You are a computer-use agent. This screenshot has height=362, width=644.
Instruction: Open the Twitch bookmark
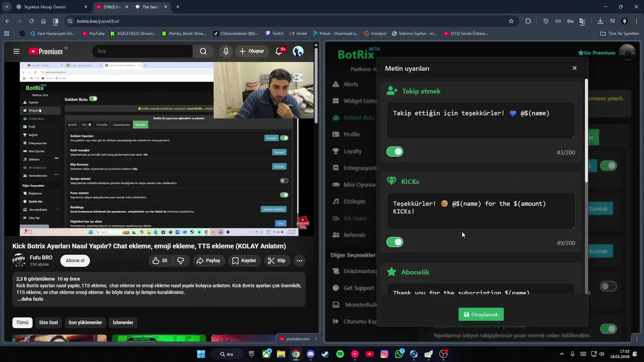[x=275, y=34]
